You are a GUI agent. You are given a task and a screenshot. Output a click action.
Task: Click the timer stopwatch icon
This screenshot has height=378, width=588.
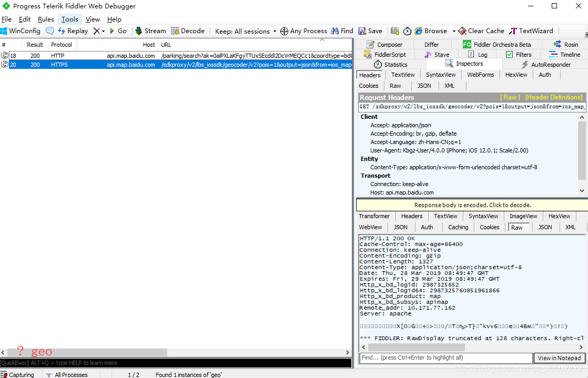407,31
